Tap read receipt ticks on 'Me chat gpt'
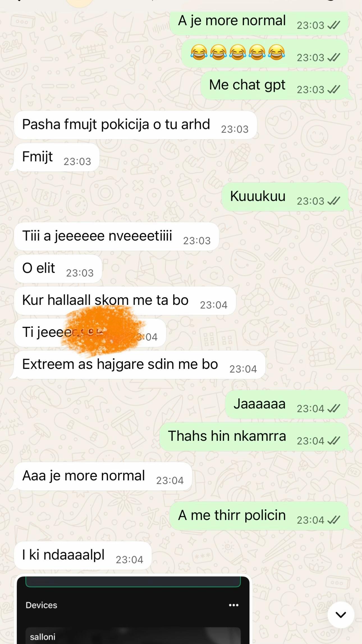362x644 pixels. (x=334, y=90)
